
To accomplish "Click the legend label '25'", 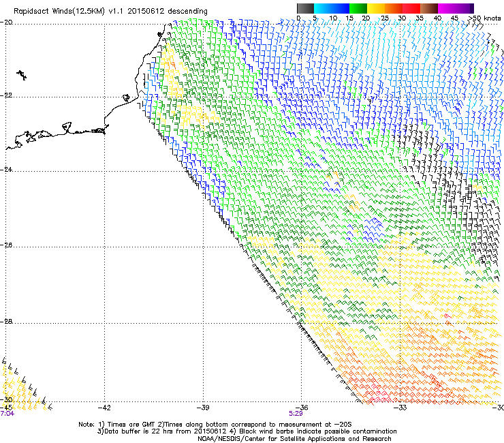I will coord(385,18).
